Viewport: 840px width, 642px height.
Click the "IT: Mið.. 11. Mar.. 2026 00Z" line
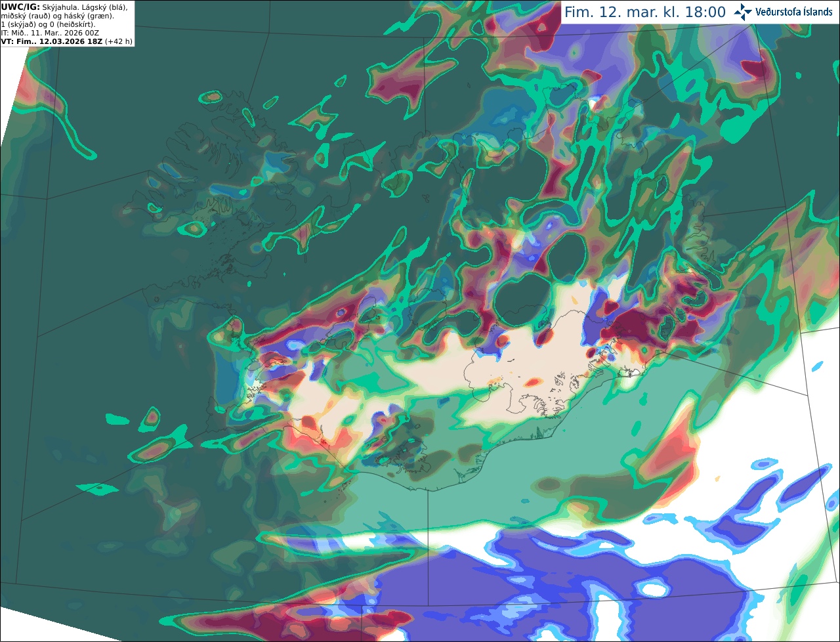(49, 32)
